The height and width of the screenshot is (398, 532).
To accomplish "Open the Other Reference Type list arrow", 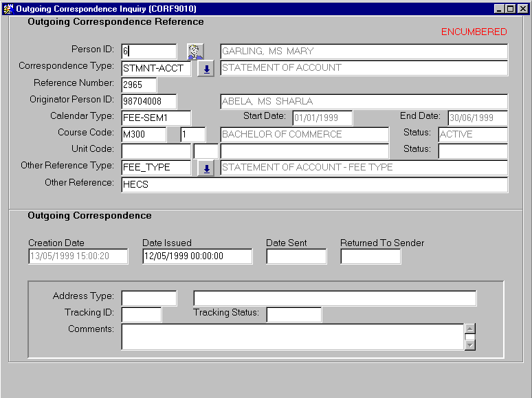I will coord(206,168).
